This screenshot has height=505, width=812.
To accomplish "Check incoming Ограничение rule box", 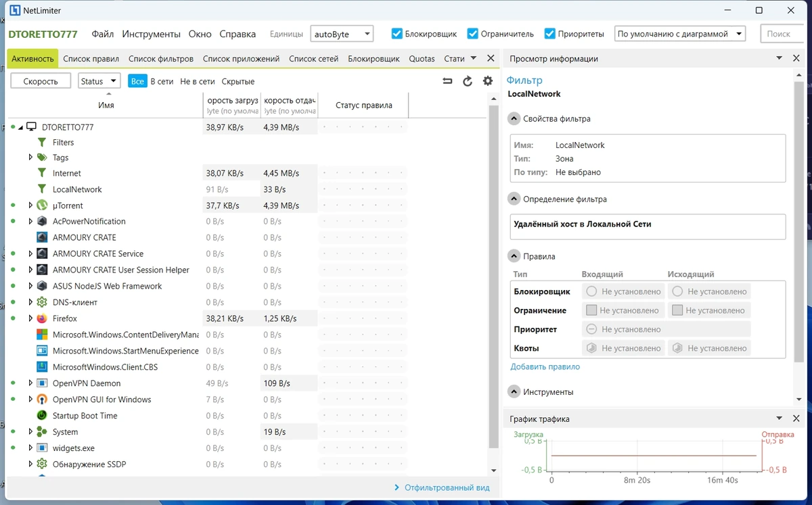I will click(x=591, y=310).
